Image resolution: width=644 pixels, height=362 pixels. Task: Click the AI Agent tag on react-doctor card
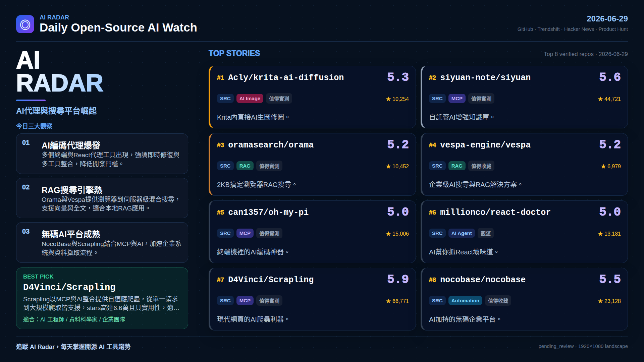tap(462, 233)
